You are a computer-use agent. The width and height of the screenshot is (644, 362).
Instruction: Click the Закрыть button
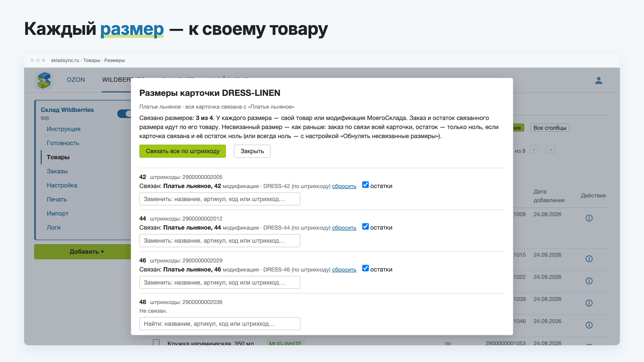click(252, 151)
